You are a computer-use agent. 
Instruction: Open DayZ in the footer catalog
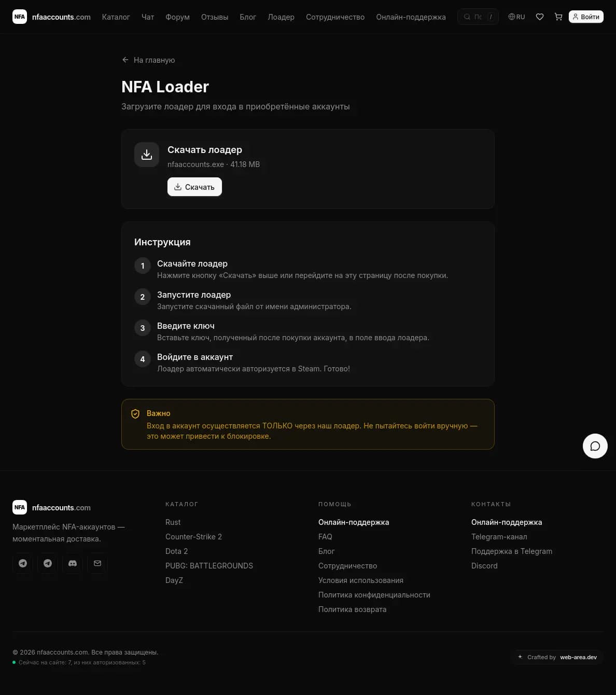click(174, 580)
